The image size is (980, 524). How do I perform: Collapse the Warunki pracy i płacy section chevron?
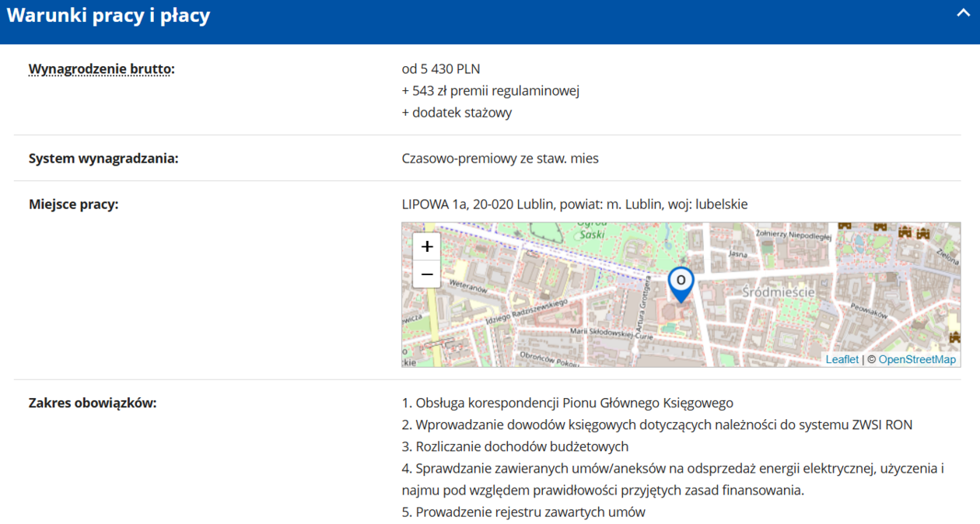[962, 13]
